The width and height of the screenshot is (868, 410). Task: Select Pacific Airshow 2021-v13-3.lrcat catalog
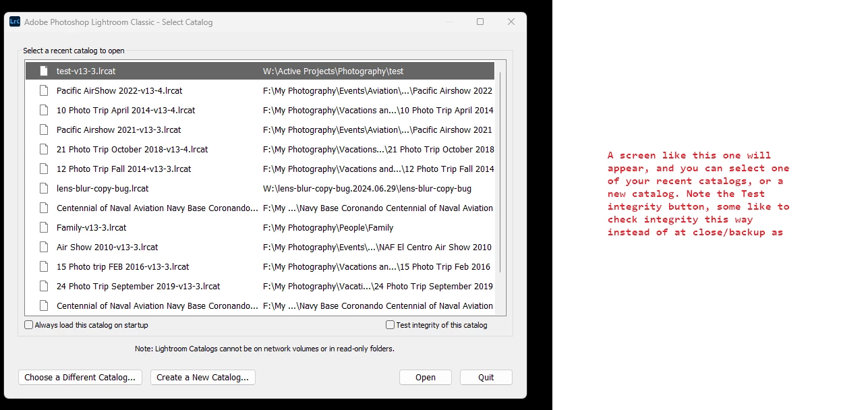click(x=260, y=129)
